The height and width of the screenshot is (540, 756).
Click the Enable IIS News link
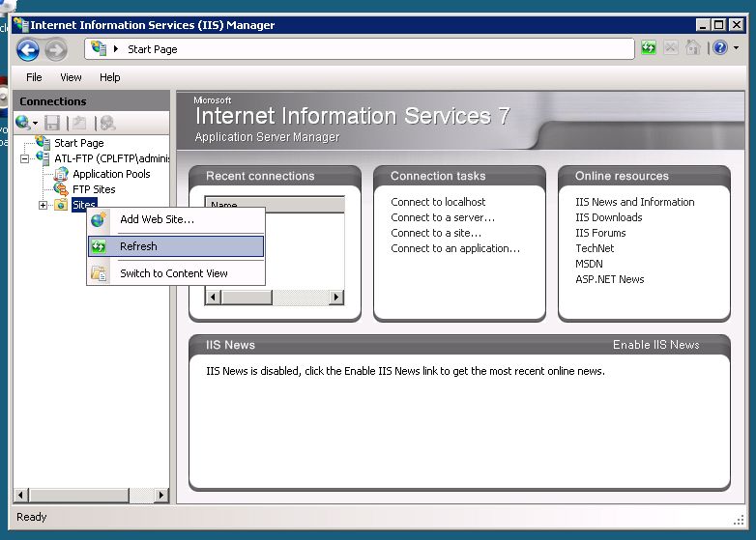pyautogui.click(x=655, y=345)
